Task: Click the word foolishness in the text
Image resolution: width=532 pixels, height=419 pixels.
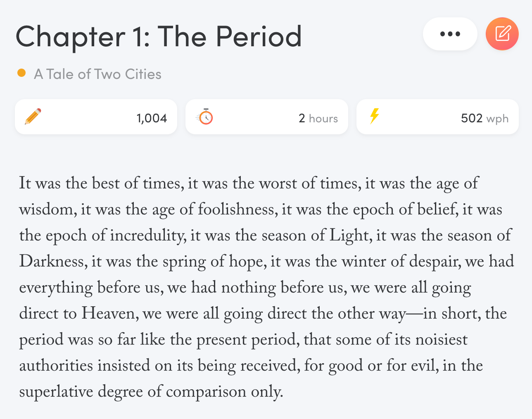Action: (236, 209)
